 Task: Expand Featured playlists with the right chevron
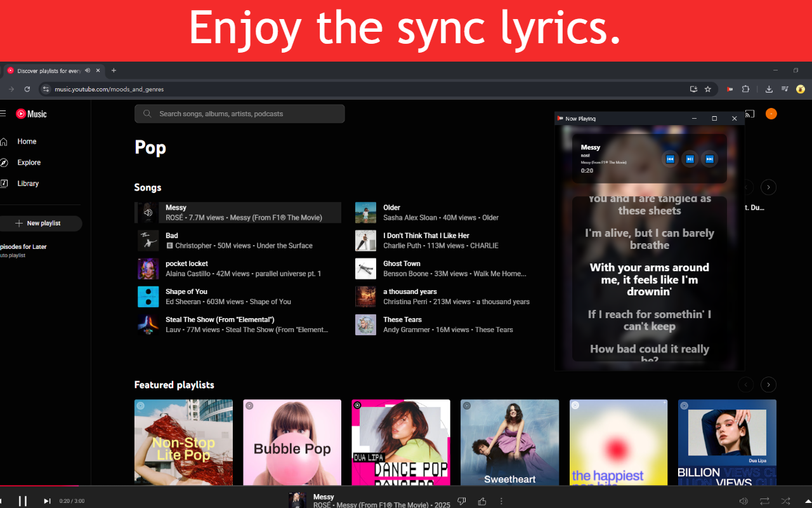[x=768, y=384]
